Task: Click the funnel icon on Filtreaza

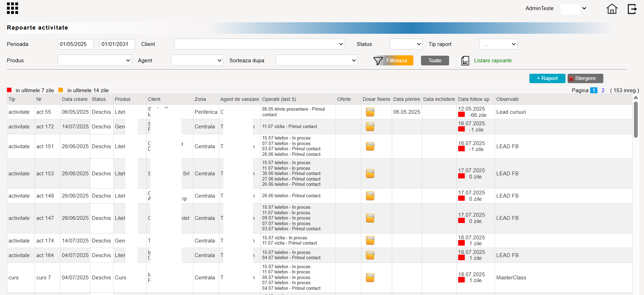Action: pos(378,61)
